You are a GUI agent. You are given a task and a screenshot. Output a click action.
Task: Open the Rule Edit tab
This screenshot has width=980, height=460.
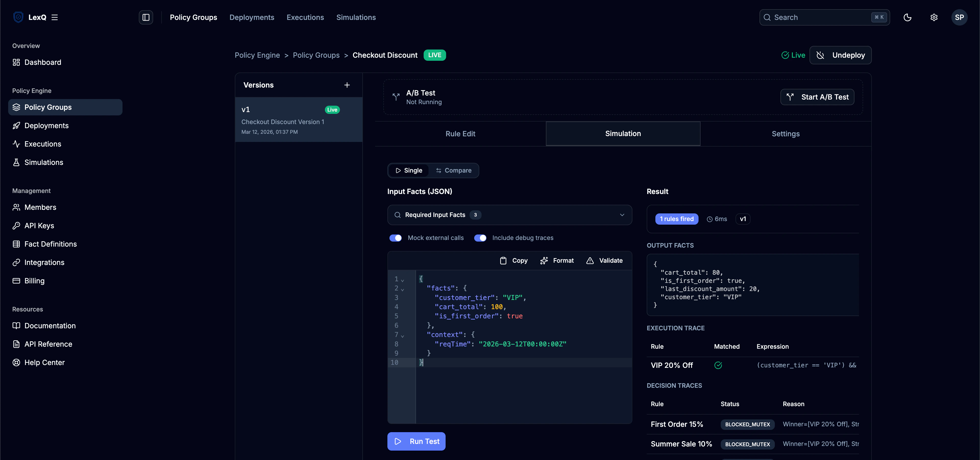pos(460,134)
